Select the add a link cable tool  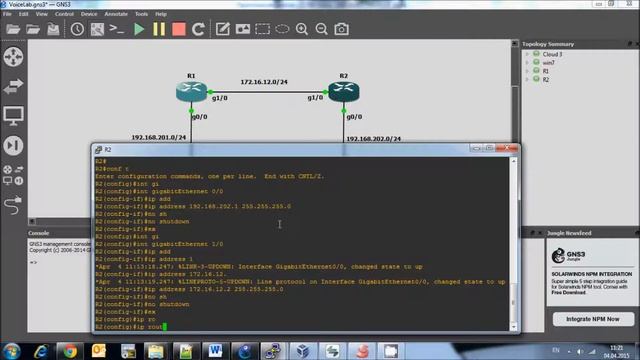(x=13, y=204)
